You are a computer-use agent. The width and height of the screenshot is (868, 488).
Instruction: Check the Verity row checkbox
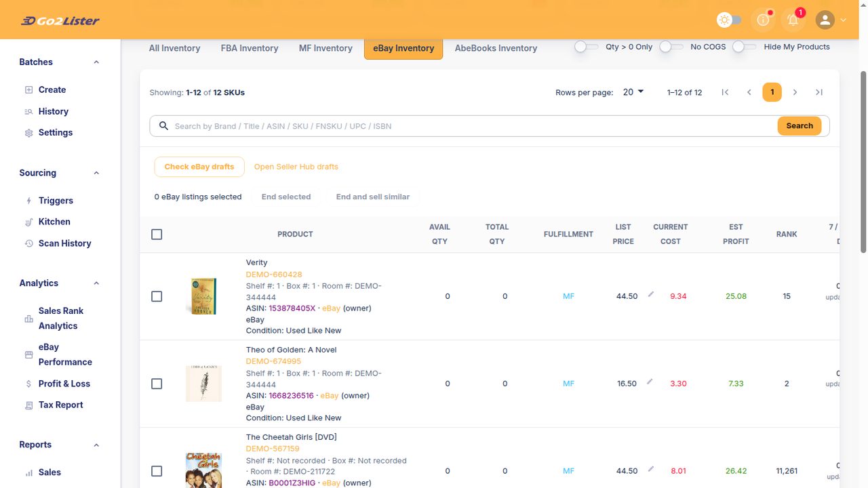point(157,296)
